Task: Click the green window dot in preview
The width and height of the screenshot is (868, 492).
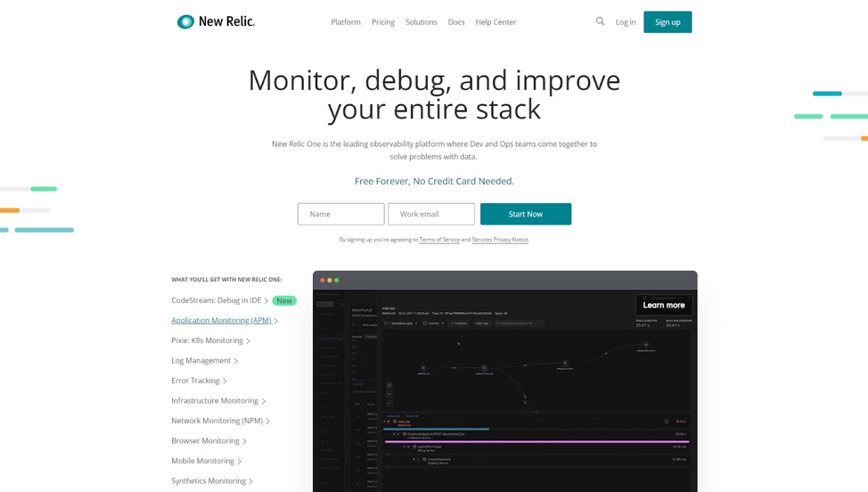Action: (337, 281)
